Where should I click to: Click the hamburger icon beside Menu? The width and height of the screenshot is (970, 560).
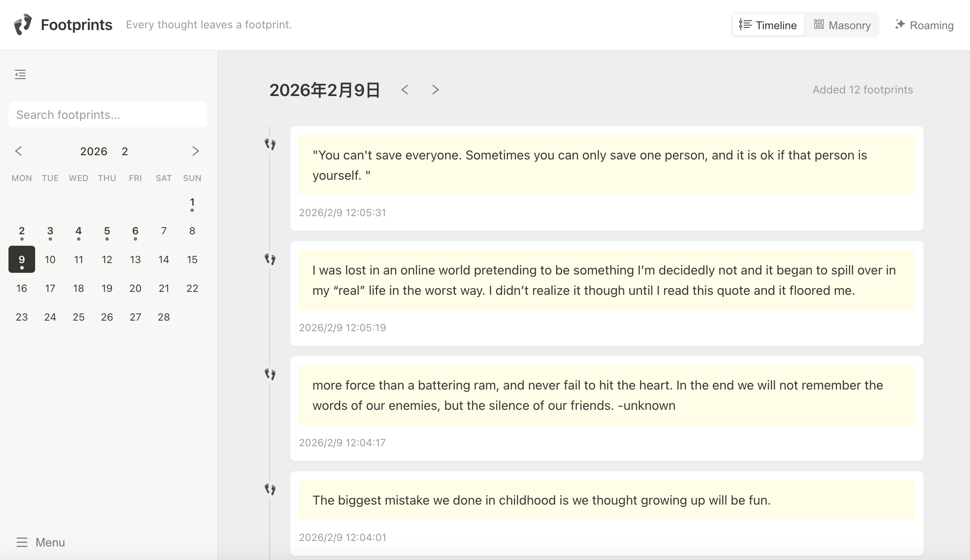coord(21,542)
